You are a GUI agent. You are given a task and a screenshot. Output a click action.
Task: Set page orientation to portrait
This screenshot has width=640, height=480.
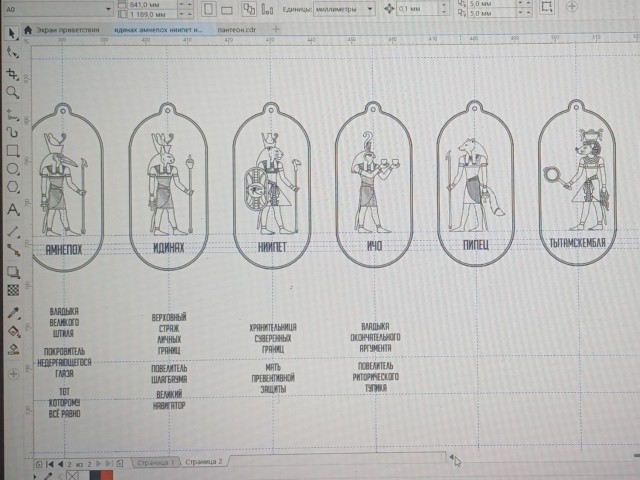point(208,9)
